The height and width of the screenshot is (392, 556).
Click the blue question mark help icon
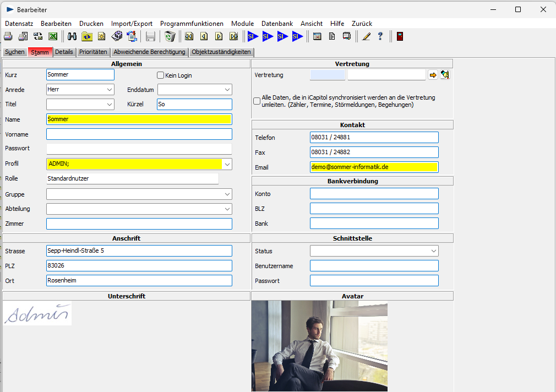click(x=380, y=36)
